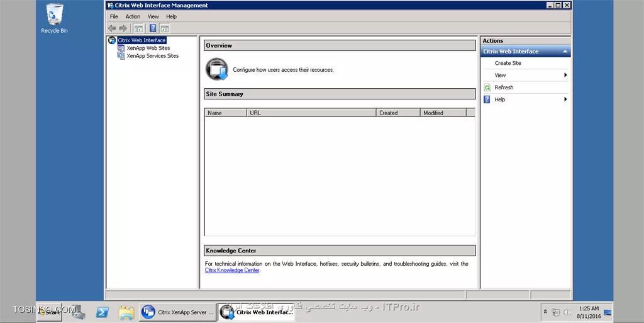Click the XenApp Web Sites node icon
Screen dimensions: 644x323
coord(121,48)
